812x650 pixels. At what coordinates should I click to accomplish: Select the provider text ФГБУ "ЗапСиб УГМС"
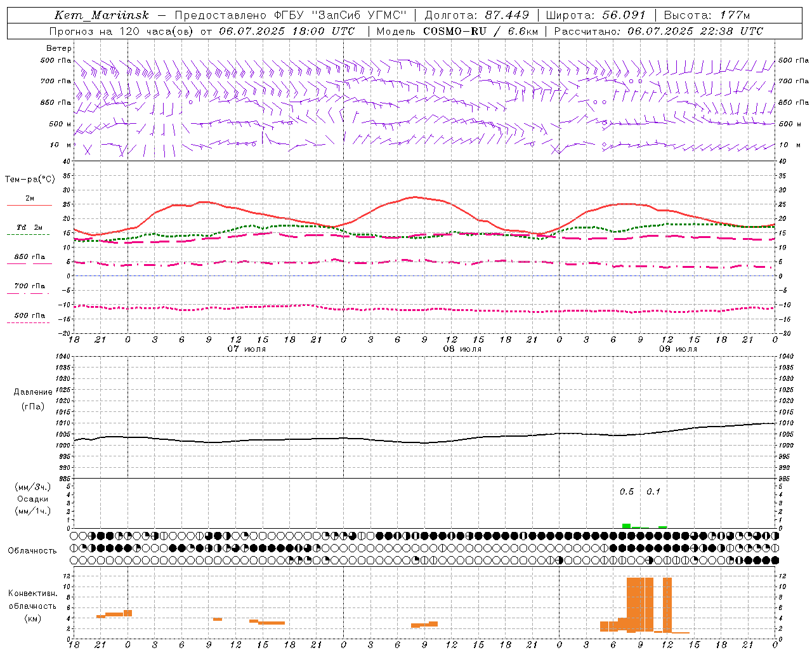[x=342, y=15]
